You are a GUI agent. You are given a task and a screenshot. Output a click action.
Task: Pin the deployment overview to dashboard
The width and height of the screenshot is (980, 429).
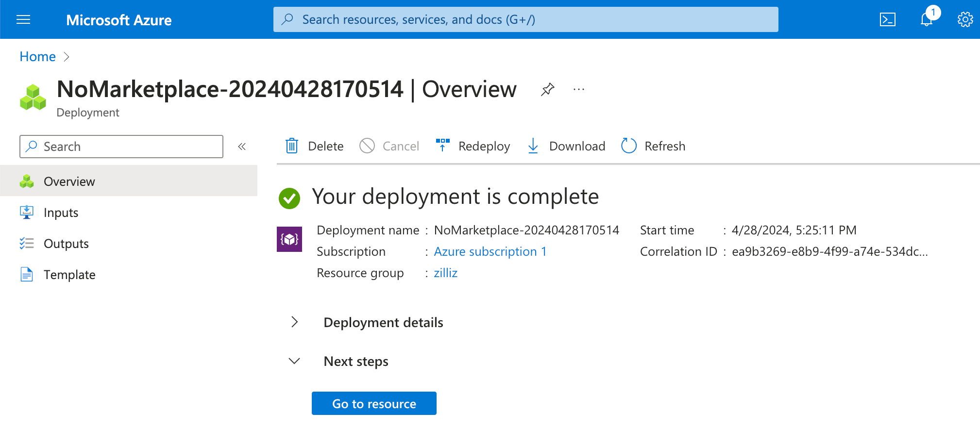pyautogui.click(x=547, y=89)
